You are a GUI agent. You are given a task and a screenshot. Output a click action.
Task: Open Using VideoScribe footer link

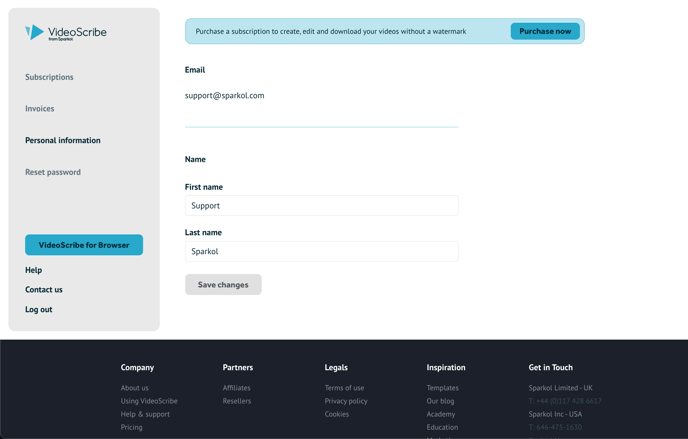tap(149, 401)
